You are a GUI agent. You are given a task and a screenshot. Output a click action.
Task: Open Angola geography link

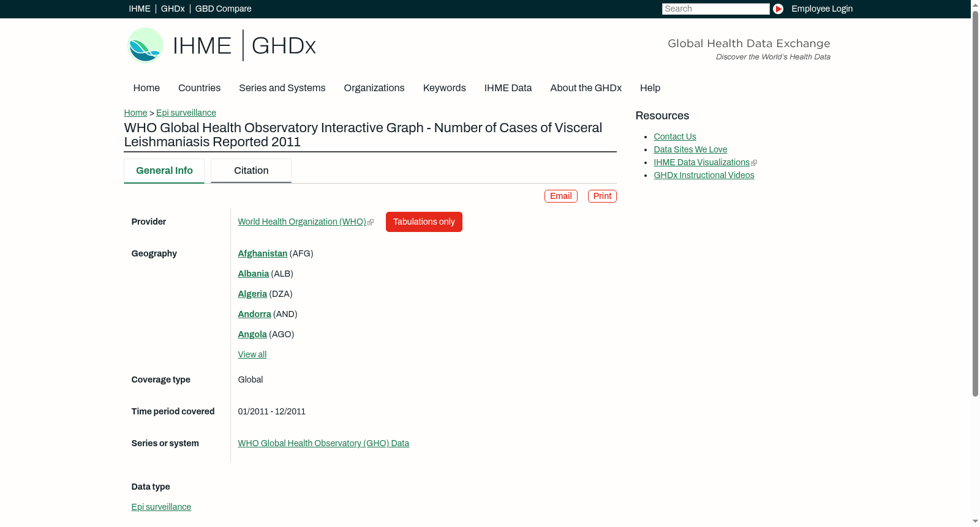point(252,334)
